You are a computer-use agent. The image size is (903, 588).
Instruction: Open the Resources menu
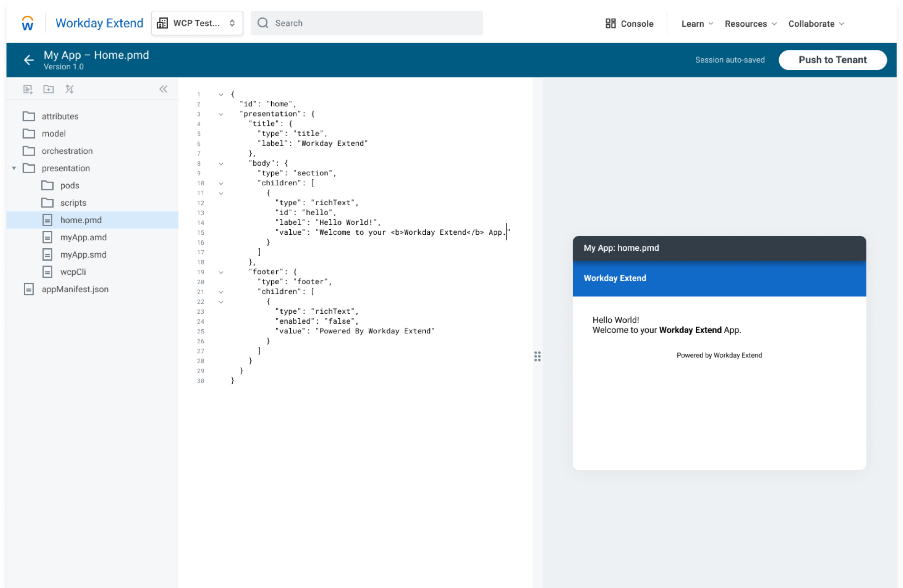click(750, 24)
